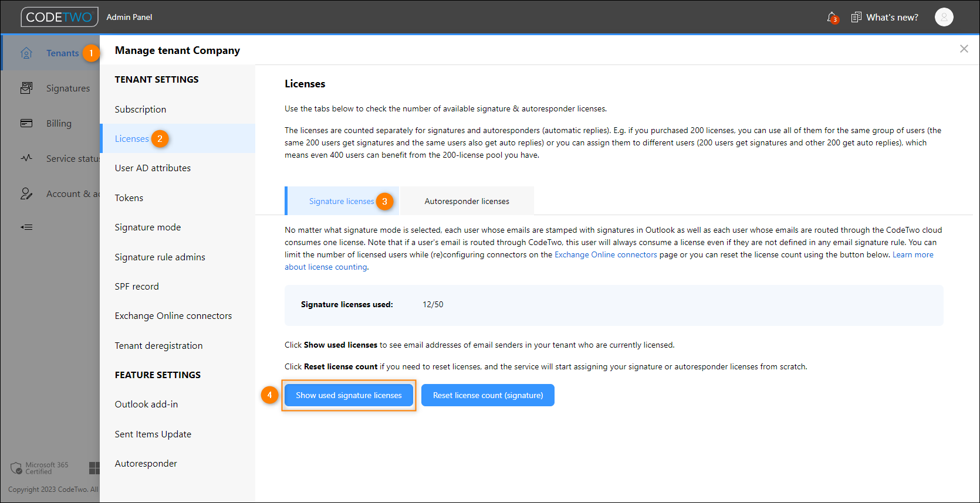Image resolution: width=980 pixels, height=503 pixels.
Task: Click the Signatures sidebar icon
Action: click(26, 89)
